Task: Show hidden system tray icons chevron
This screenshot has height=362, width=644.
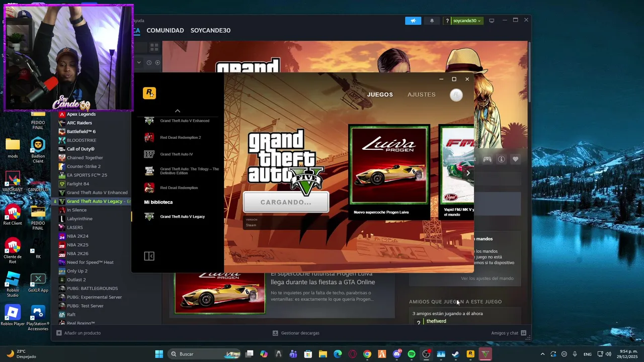Action: (x=542, y=354)
